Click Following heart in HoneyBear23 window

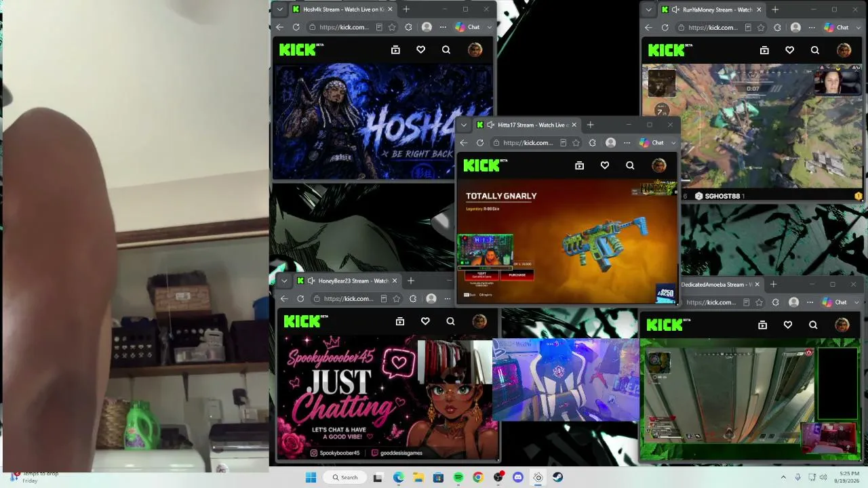[425, 321]
